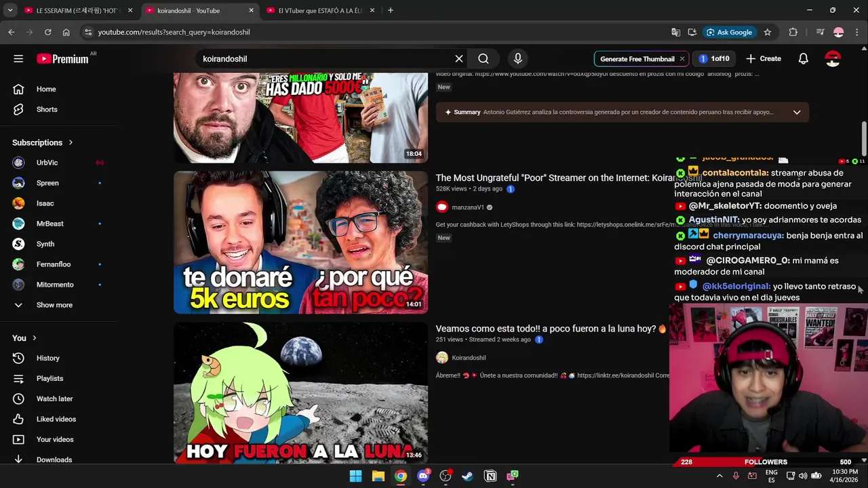
Task: Click the Ask Google button
Action: pyautogui.click(x=729, y=32)
